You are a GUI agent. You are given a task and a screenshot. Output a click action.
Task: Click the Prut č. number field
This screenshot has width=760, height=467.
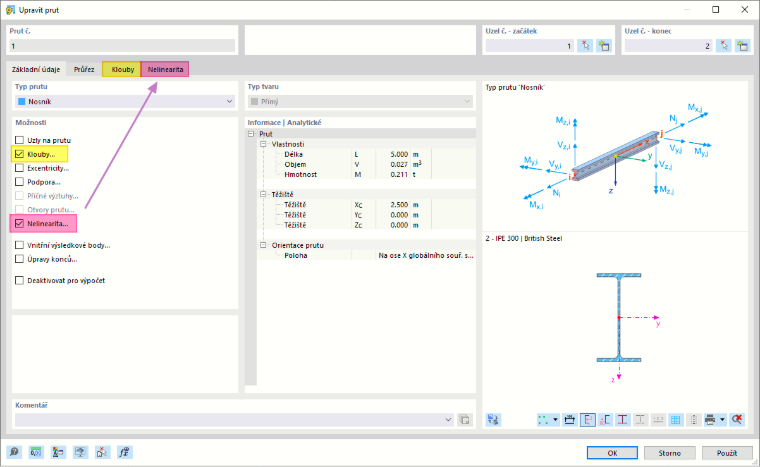tap(122, 46)
